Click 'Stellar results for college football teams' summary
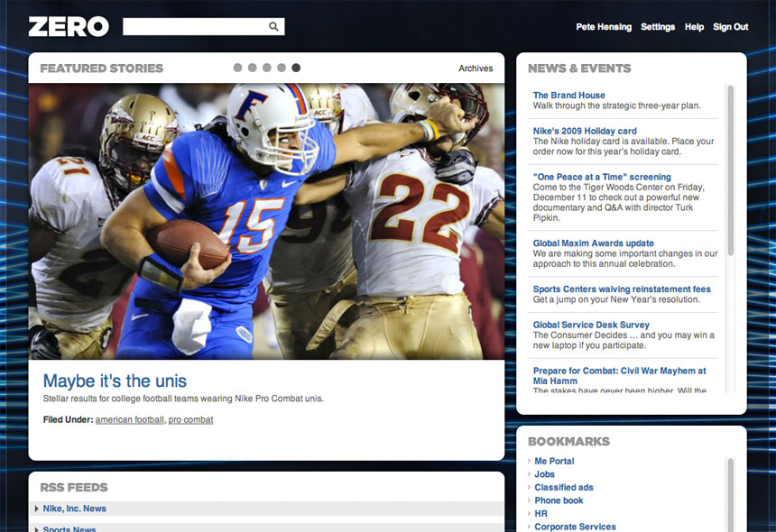 tap(183, 399)
